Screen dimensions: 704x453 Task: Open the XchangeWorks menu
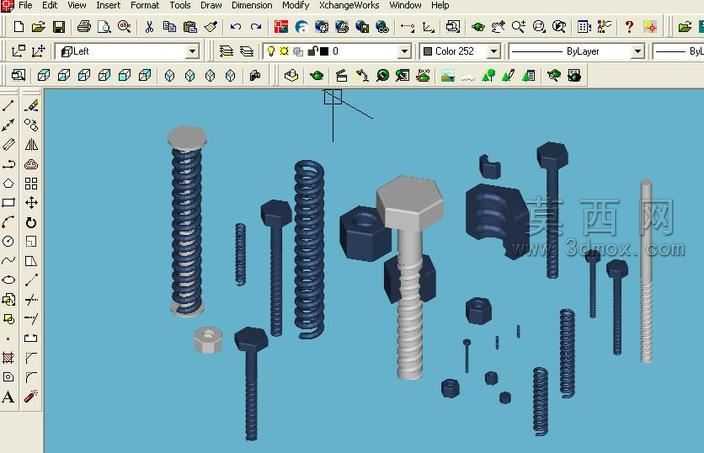coord(349,5)
